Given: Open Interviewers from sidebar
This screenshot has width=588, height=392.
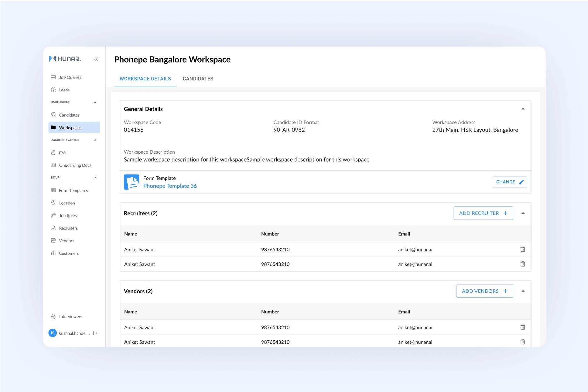Looking at the screenshot, I should pos(70,316).
